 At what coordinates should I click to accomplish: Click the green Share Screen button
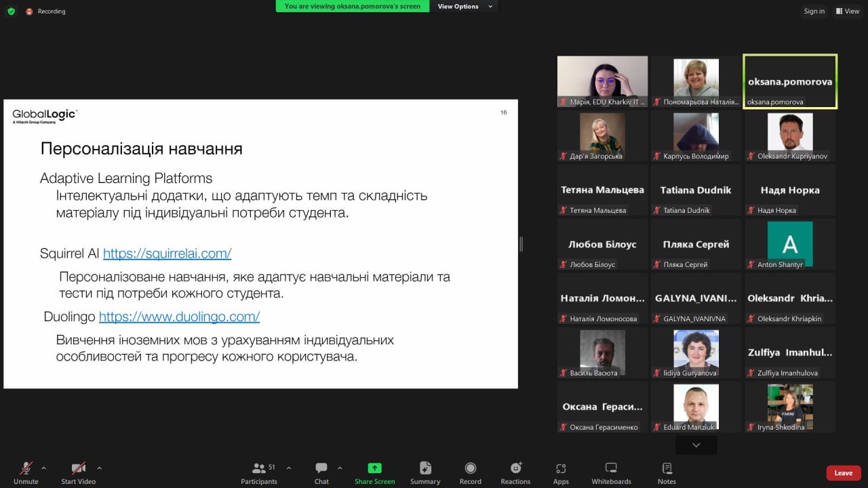coord(374,472)
